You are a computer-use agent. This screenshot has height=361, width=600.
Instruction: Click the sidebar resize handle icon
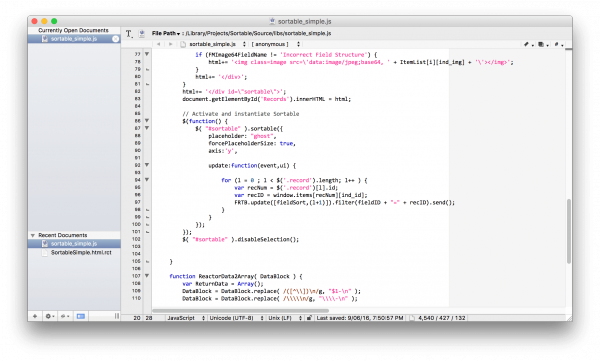click(x=117, y=316)
